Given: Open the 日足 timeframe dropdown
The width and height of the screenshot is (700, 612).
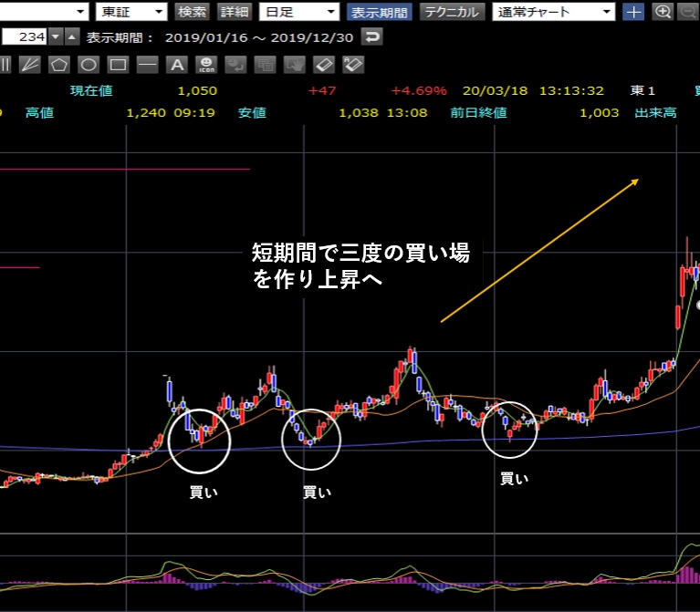Looking at the screenshot, I should point(299,12).
